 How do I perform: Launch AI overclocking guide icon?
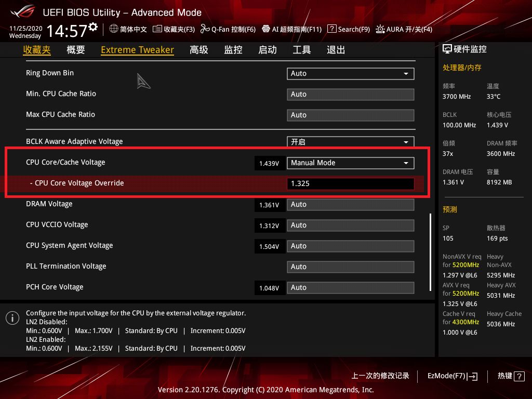(266, 29)
